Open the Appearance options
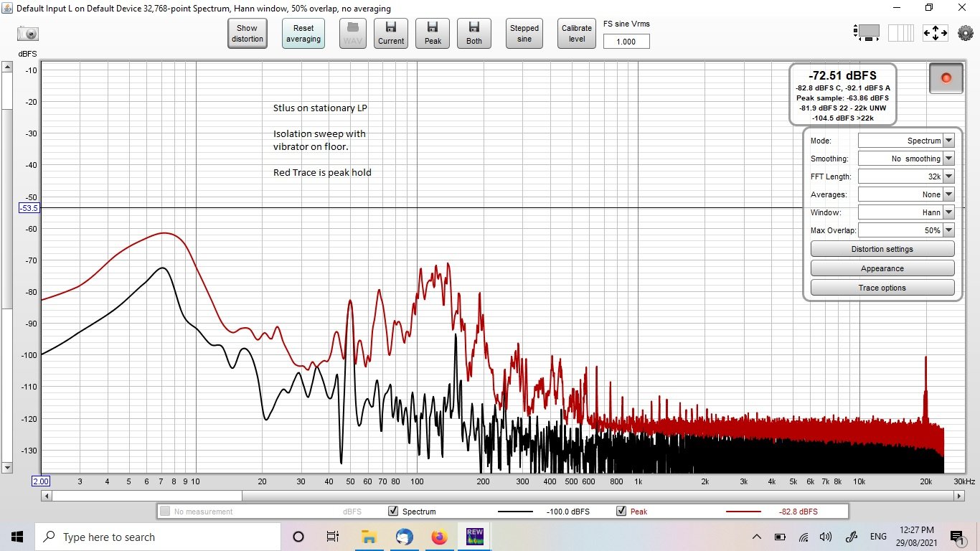Image resolution: width=980 pixels, height=551 pixels. [x=882, y=268]
